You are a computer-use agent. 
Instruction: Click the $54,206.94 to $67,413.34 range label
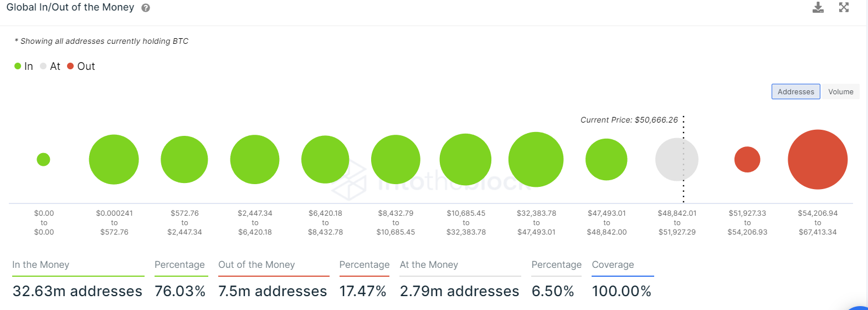[818, 222]
